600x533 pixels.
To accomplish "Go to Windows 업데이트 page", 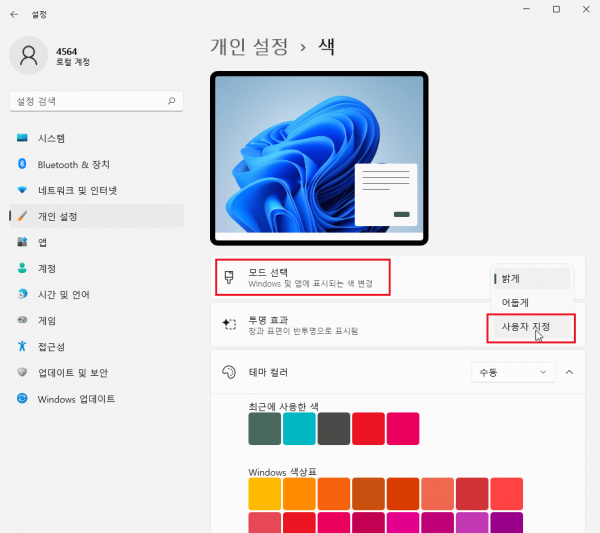I will [96, 399].
